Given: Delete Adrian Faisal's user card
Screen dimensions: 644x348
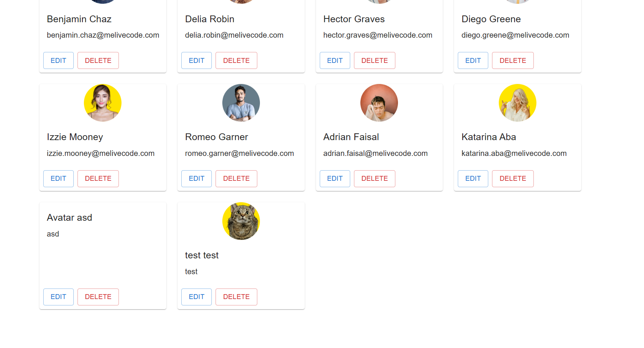Looking at the screenshot, I should click(375, 179).
